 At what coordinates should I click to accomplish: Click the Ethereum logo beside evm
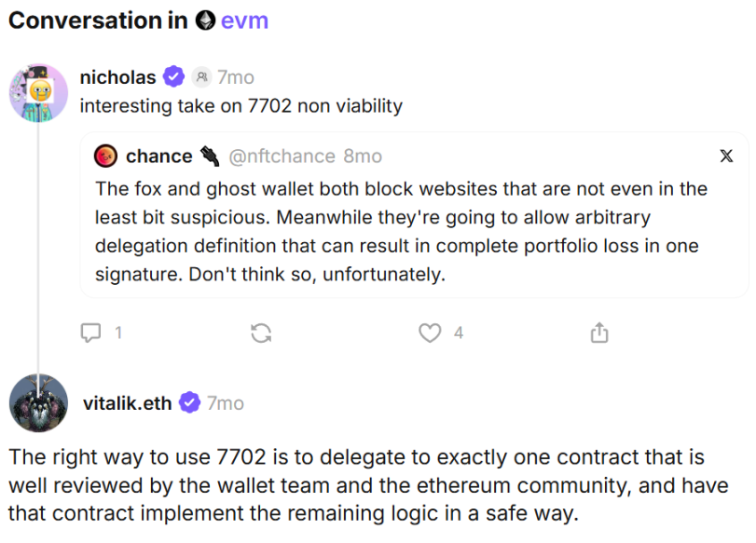[x=204, y=20]
